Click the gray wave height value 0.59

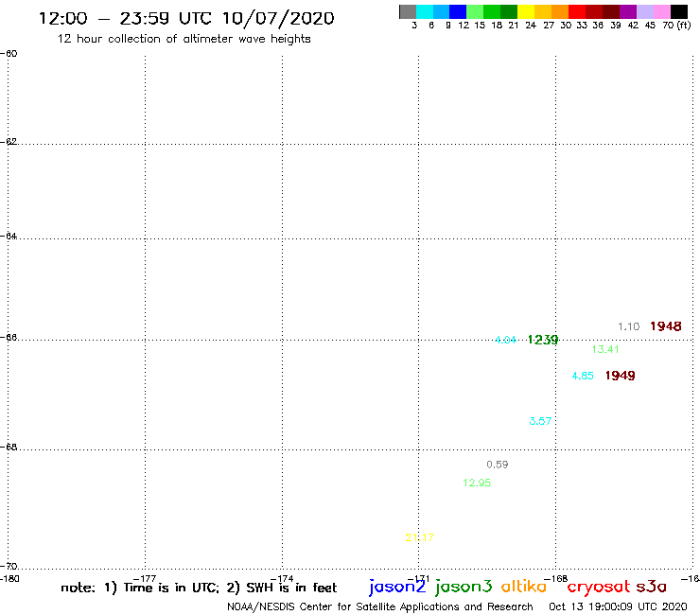click(x=498, y=465)
